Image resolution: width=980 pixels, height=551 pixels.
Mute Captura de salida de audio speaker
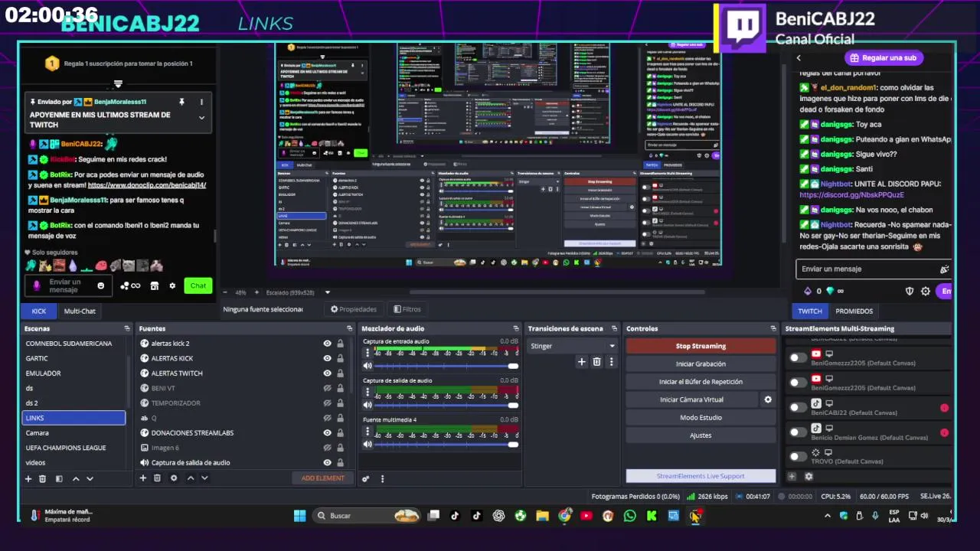click(x=367, y=405)
